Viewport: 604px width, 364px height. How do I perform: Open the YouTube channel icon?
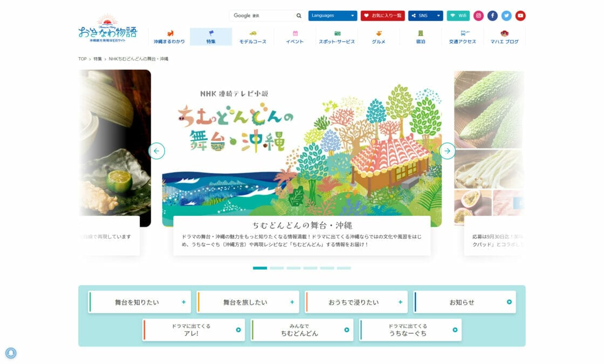tap(520, 16)
